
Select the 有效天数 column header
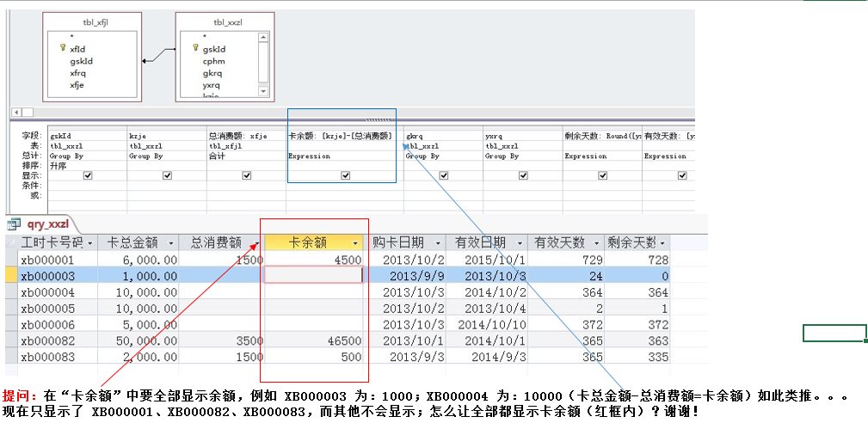click(x=559, y=243)
